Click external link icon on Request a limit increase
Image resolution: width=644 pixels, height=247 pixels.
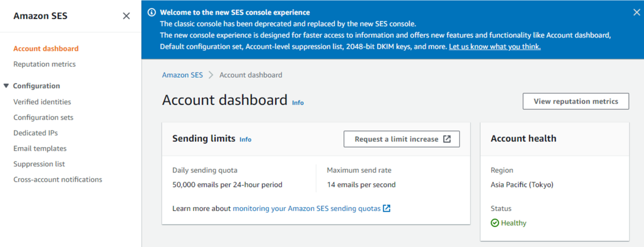point(447,139)
